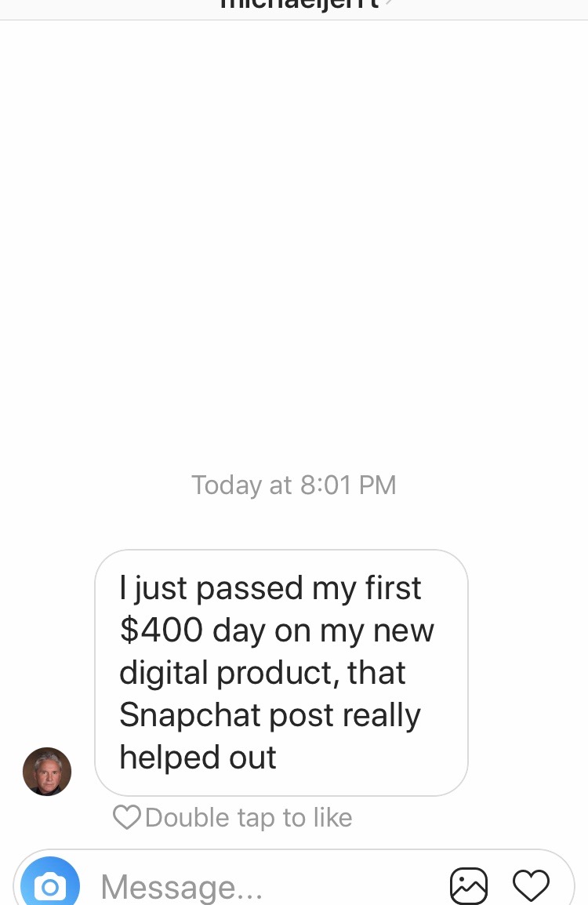
Task: Click the word "Snapchat" in the message
Action: [x=190, y=716]
